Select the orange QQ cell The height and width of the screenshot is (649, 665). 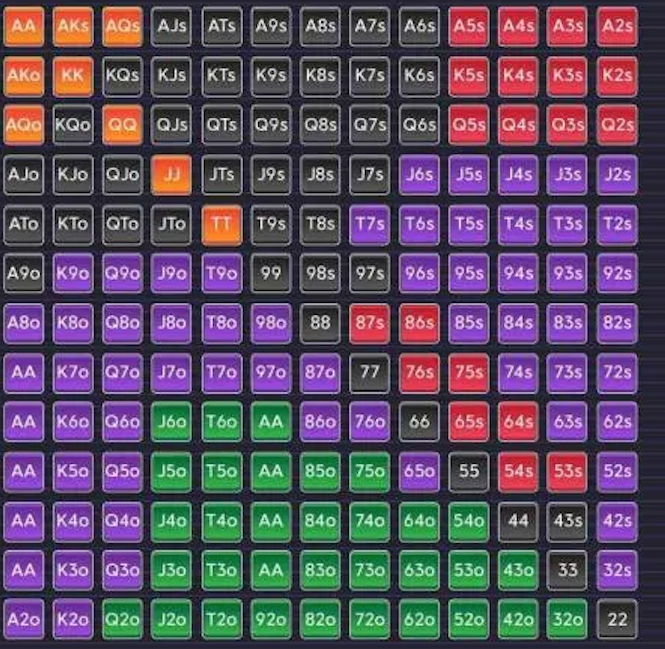pos(122,125)
